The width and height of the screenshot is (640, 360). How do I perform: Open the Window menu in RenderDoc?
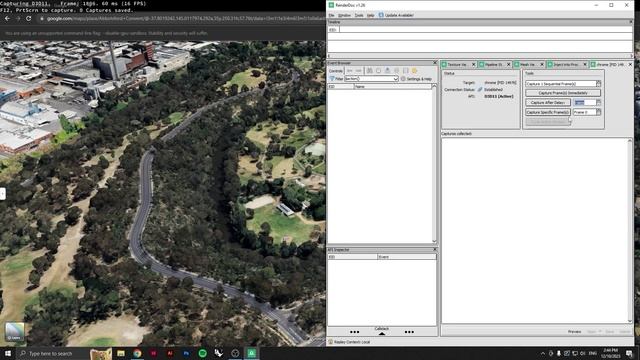pyautogui.click(x=344, y=15)
